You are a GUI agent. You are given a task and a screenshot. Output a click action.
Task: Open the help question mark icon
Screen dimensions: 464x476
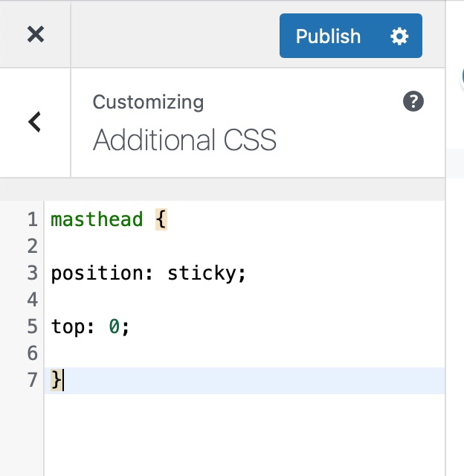pyautogui.click(x=413, y=101)
